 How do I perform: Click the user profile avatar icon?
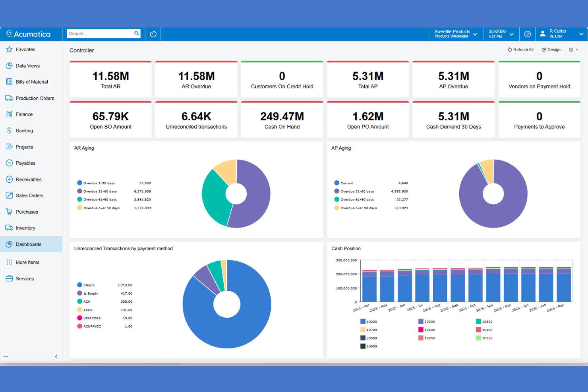[x=542, y=34]
